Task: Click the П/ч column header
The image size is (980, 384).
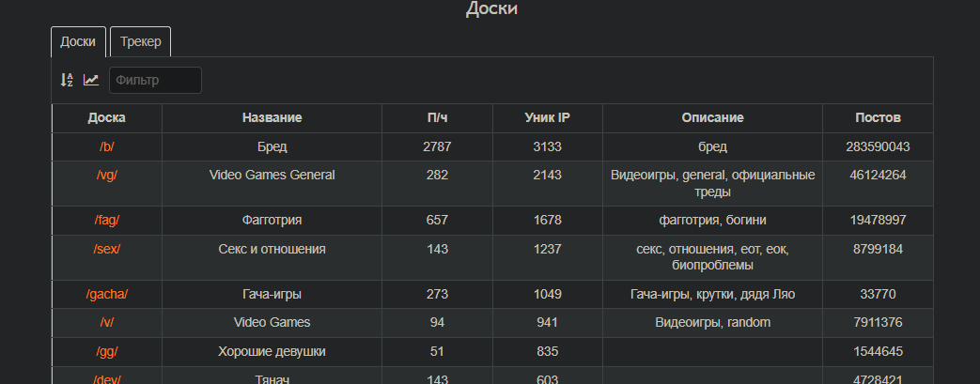Action: click(437, 118)
